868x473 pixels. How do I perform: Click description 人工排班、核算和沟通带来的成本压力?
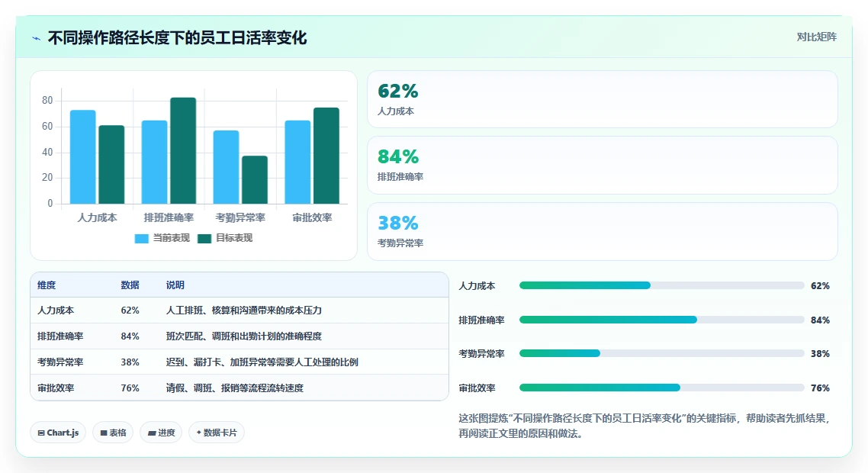click(x=243, y=311)
